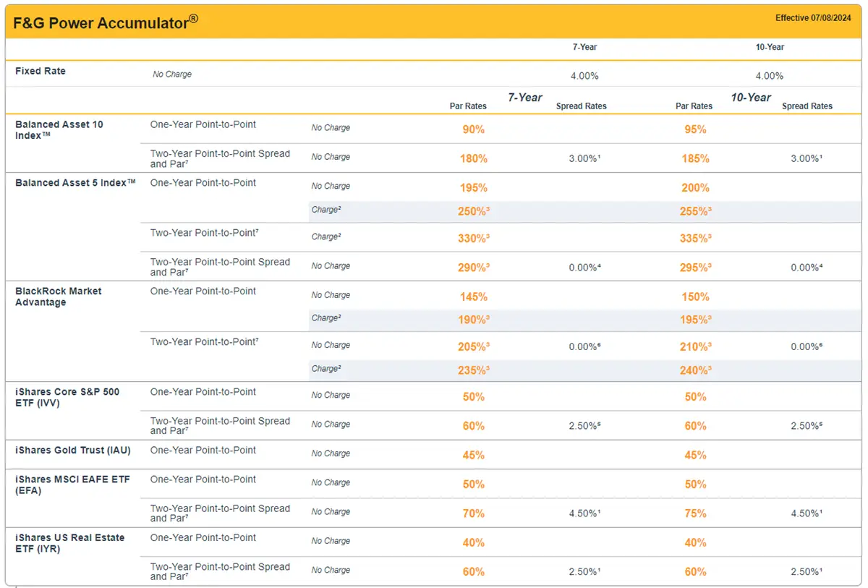868x588 pixels.
Task: Click the iShares US Real Estate ETF (IYR) label
Action: tap(70, 543)
